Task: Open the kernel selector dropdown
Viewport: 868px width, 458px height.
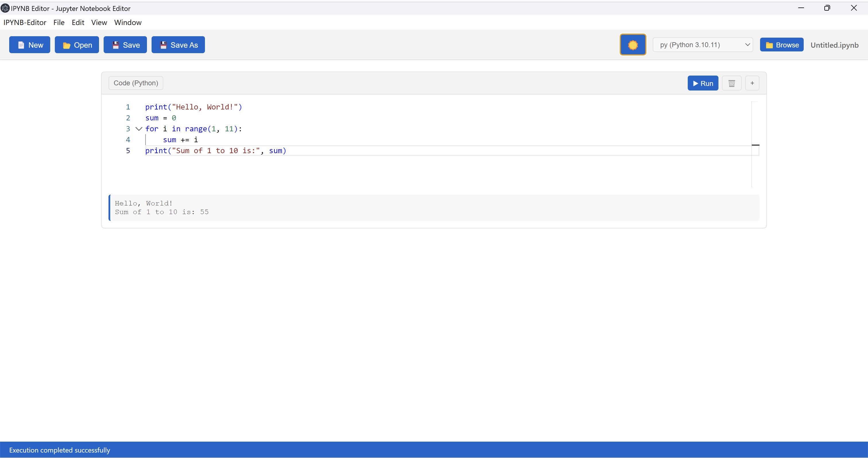Action: coord(747,45)
